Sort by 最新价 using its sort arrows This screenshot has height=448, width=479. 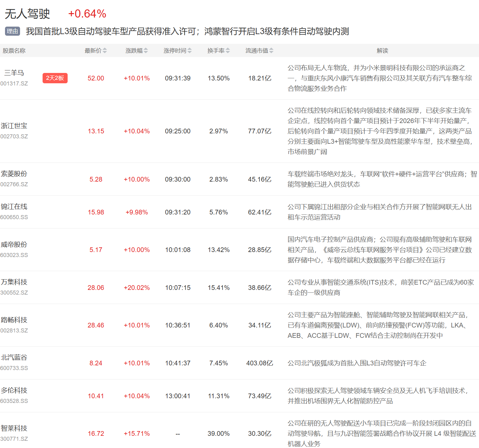[x=105, y=50]
